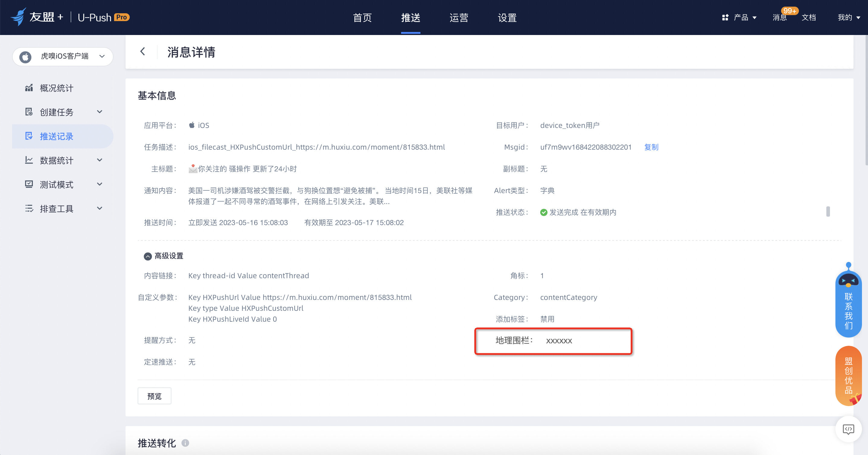
Task: Expand the 排查工具 sidebar menu
Action: coord(99,208)
